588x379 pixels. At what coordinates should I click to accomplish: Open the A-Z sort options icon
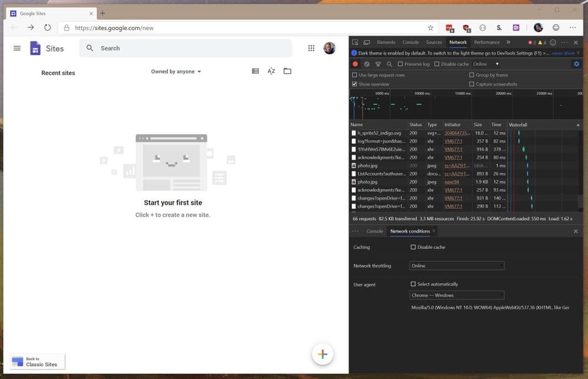(271, 71)
